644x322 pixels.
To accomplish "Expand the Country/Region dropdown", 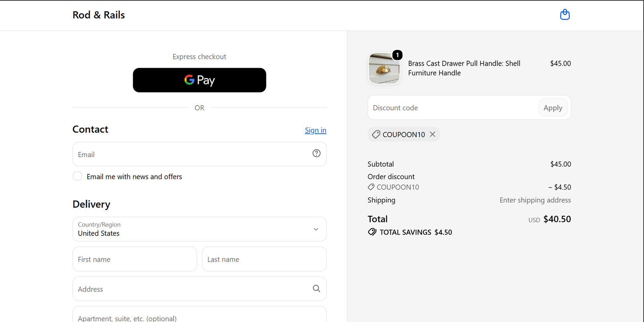I will 199,229.
